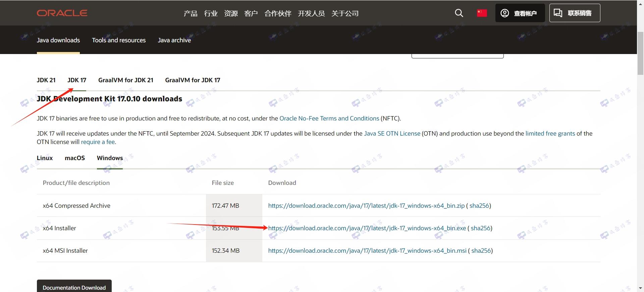The image size is (644, 292).
Task: Click the Oracle logo
Action: (x=62, y=13)
